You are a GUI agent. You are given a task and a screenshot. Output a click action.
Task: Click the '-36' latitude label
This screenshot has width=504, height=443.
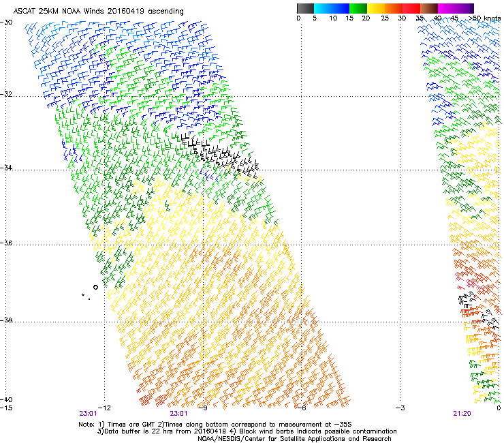(6, 243)
